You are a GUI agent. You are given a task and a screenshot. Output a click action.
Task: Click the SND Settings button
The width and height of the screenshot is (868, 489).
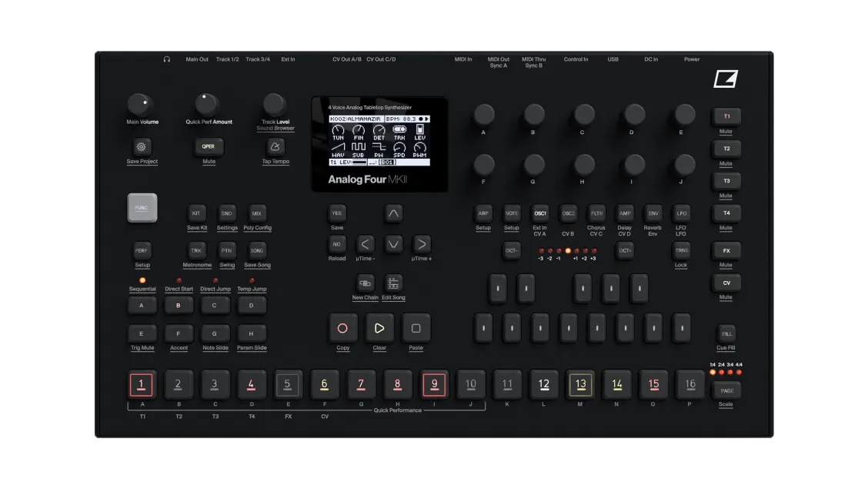coord(227,213)
